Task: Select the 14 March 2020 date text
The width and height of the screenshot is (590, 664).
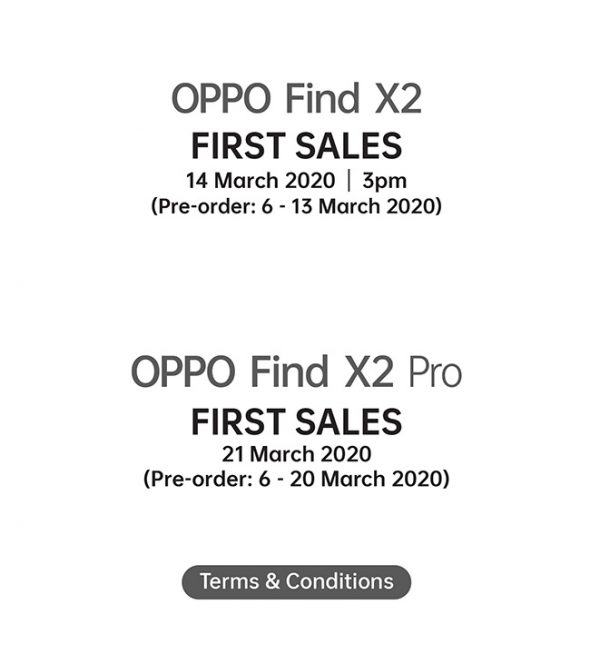Action: tap(260, 181)
